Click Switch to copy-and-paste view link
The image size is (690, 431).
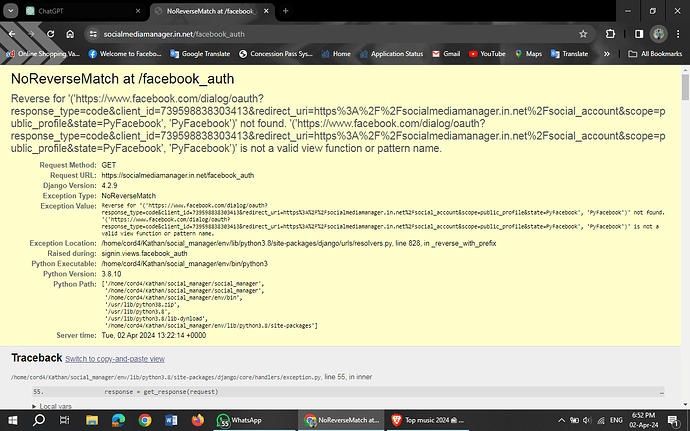(115, 359)
